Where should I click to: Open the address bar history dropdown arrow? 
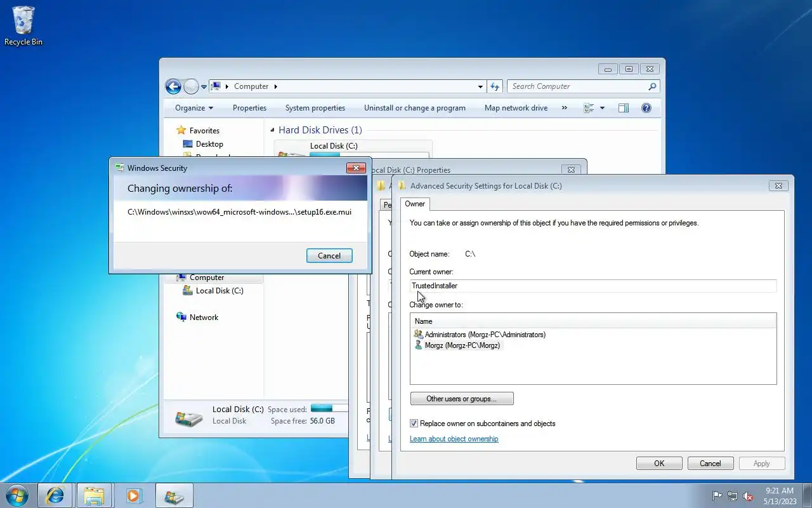pos(480,86)
